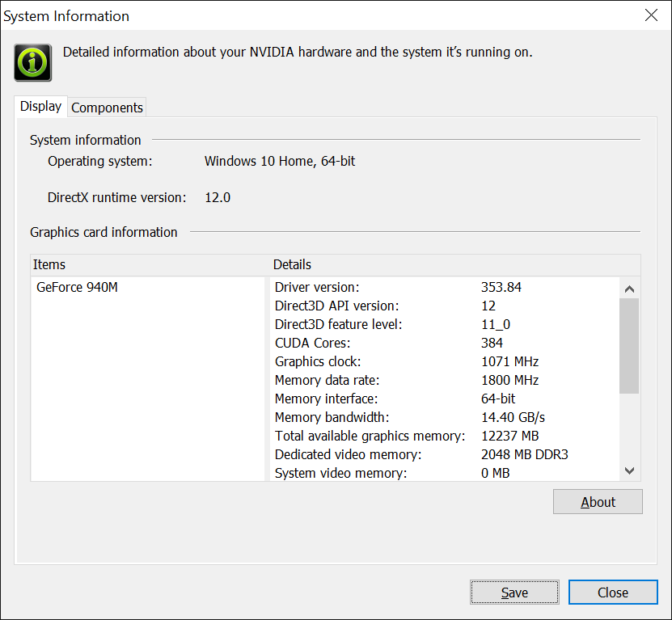672x620 pixels.
Task: Switch to the Components tab
Action: tap(107, 108)
